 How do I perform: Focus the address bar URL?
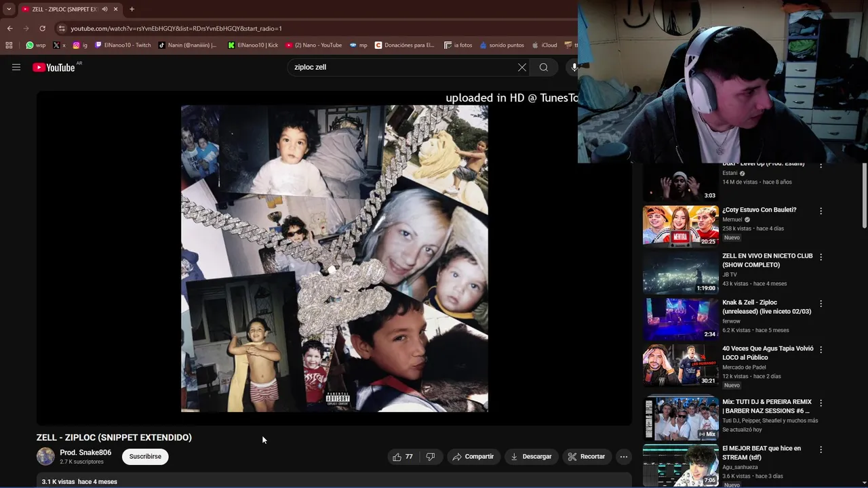tap(176, 28)
